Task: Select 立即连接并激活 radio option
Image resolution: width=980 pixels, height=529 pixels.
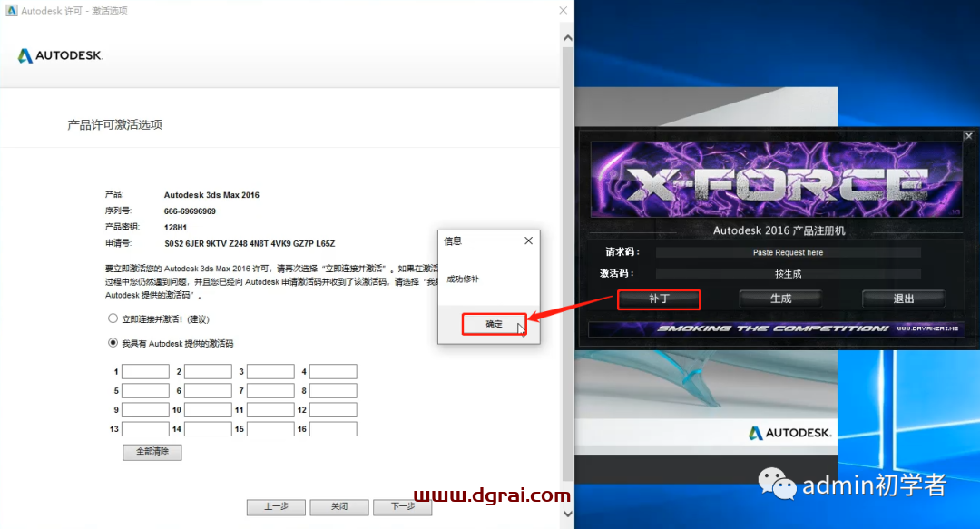Action: 113,318
